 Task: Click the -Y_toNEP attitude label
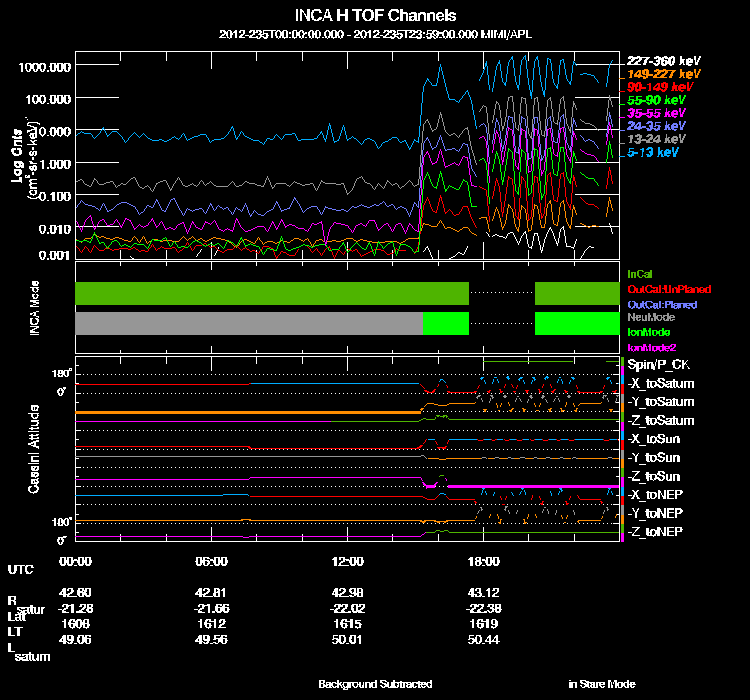click(x=655, y=513)
